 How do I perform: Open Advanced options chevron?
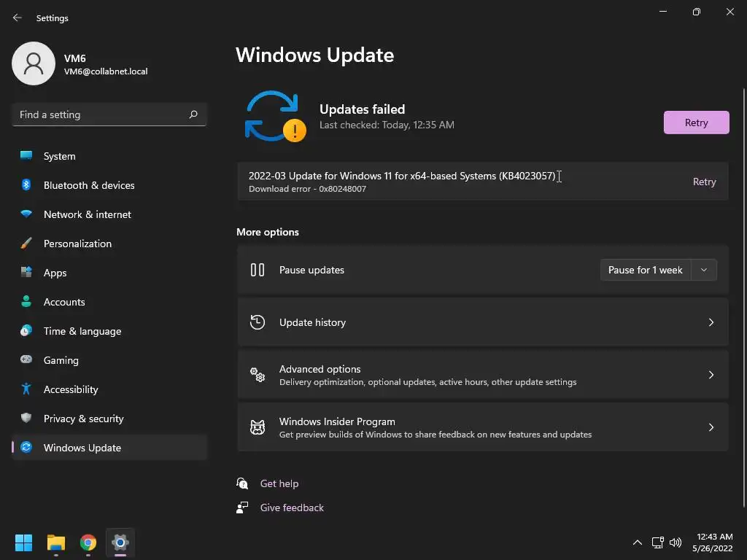click(x=711, y=375)
